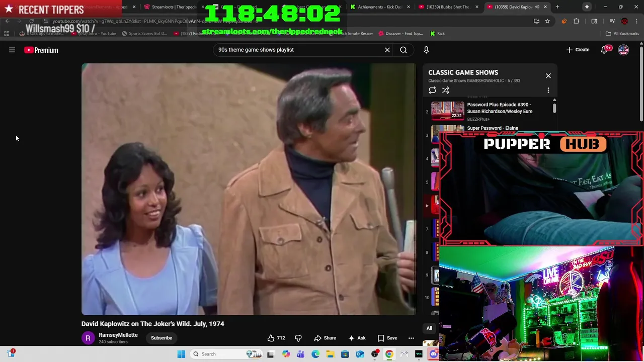Close the Classic Game Shows playlist panel
644x362 pixels.
548,76
